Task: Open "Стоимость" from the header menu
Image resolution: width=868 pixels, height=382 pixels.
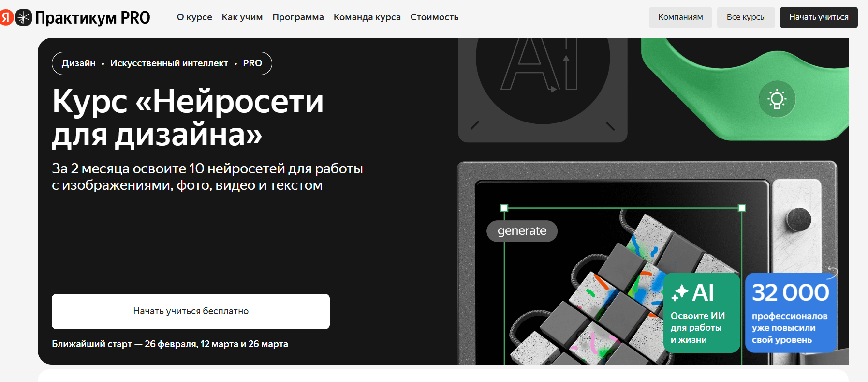Action: 434,17
